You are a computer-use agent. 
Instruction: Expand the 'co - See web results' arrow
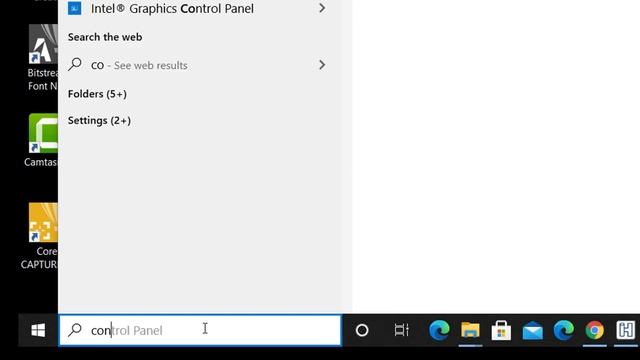click(x=322, y=64)
